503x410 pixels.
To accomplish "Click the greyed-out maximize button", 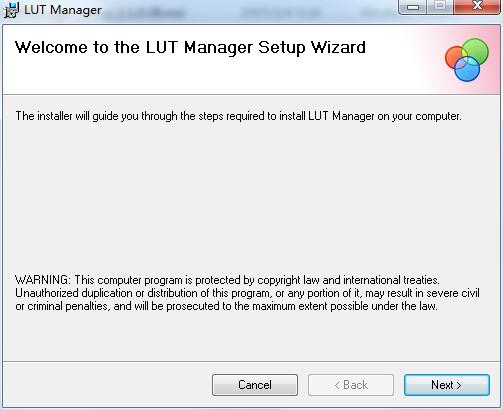I will point(440,7).
